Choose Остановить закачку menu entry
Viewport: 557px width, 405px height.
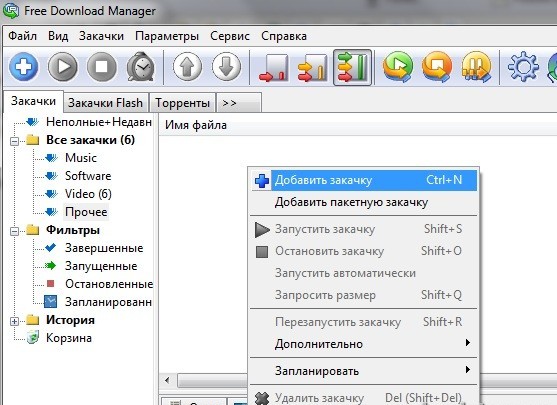[364, 251]
